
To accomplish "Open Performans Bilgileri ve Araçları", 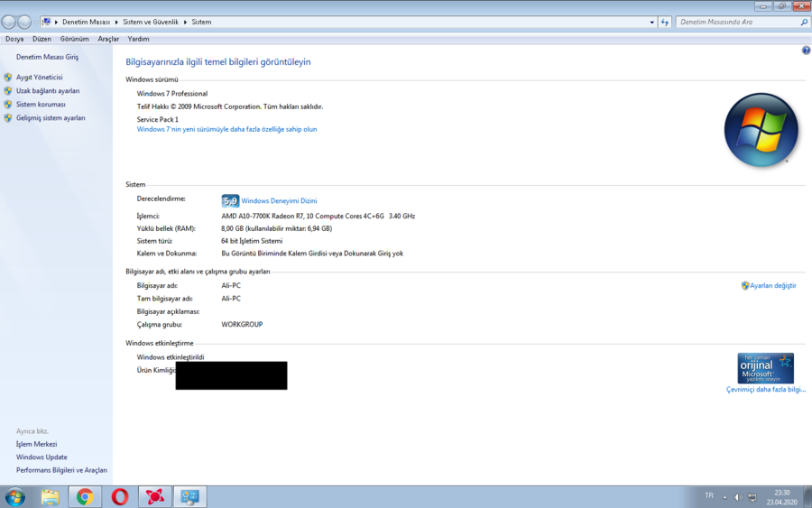I will click(61, 470).
